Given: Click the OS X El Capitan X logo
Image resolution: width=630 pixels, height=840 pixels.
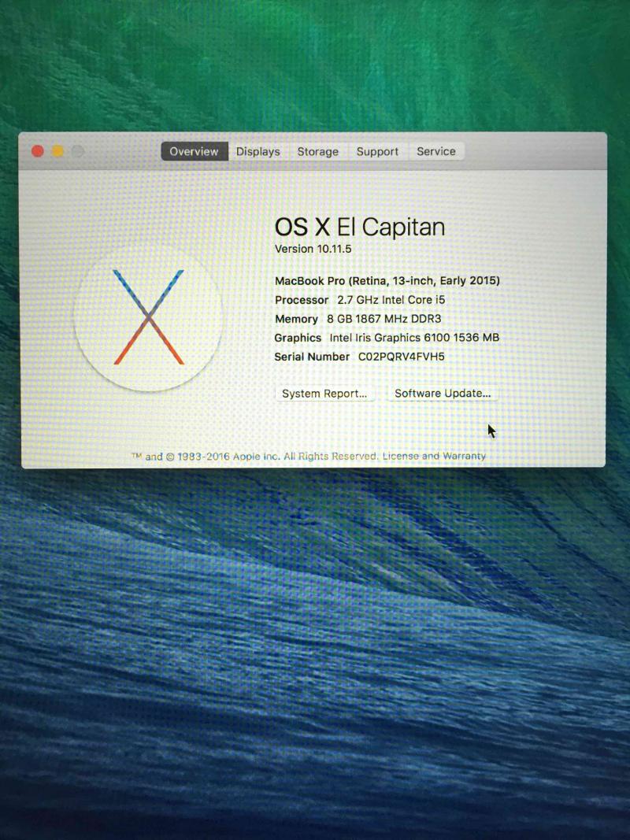Looking at the screenshot, I should [x=148, y=317].
